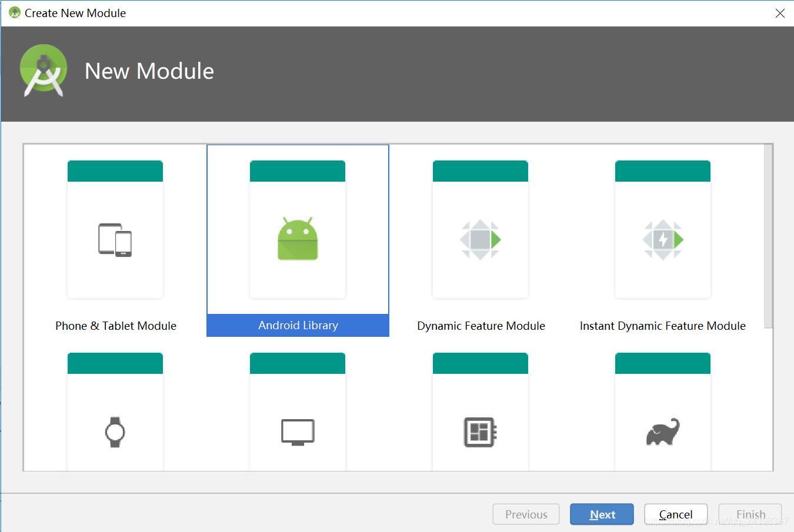Proceed with the Next button
The height and width of the screenshot is (532, 794).
point(602,514)
